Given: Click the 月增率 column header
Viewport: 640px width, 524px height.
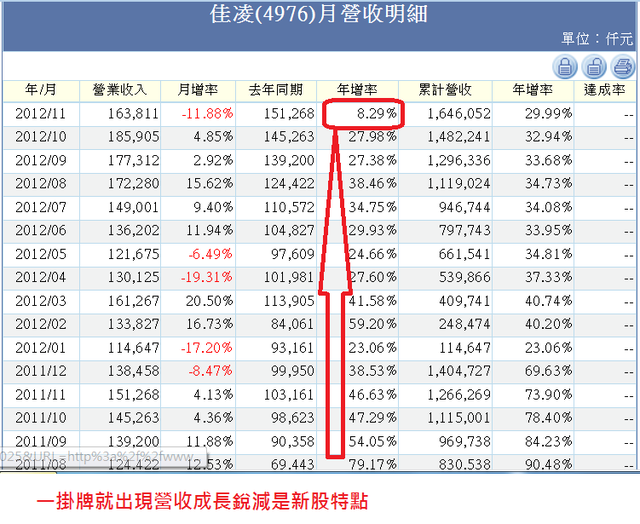Looking at the screenshot, I should 198,90.
